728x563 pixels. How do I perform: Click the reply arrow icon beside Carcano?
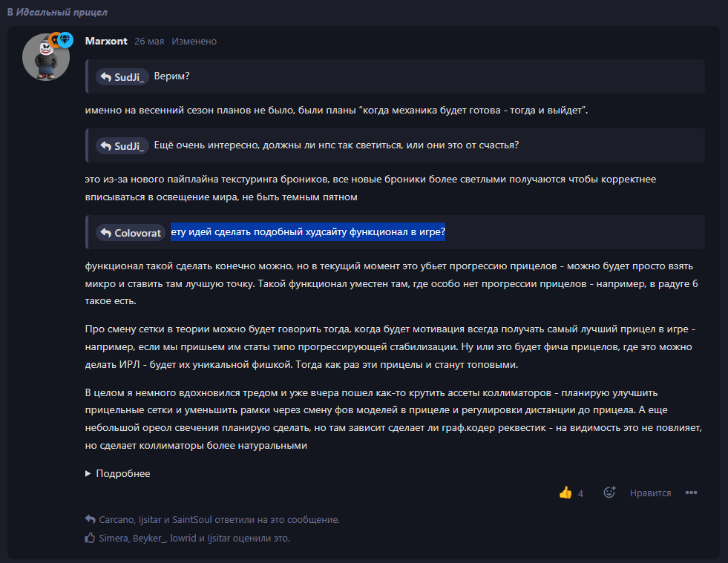[x=90, y=520]
